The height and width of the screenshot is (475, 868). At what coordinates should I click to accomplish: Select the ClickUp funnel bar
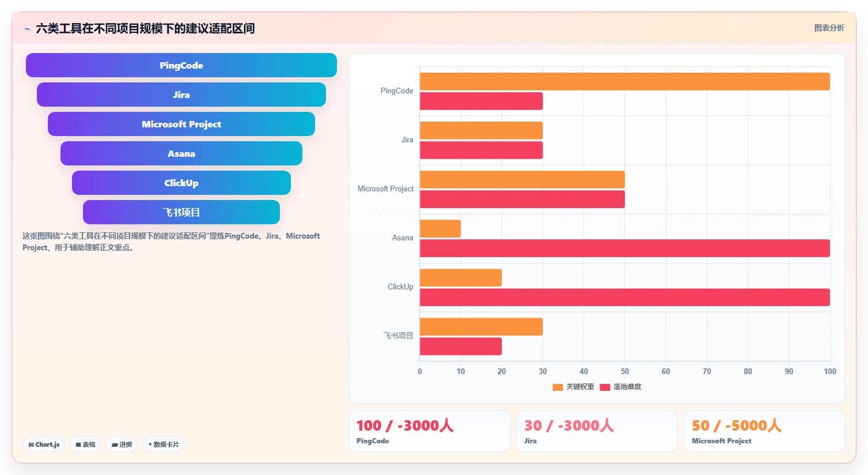tap(181, 183)
